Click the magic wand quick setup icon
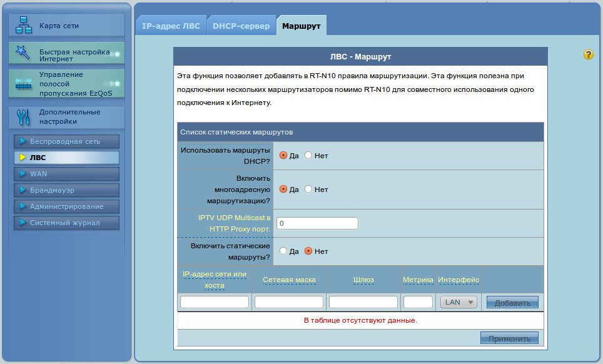This screenshot has height=364, width=603. 24,53
